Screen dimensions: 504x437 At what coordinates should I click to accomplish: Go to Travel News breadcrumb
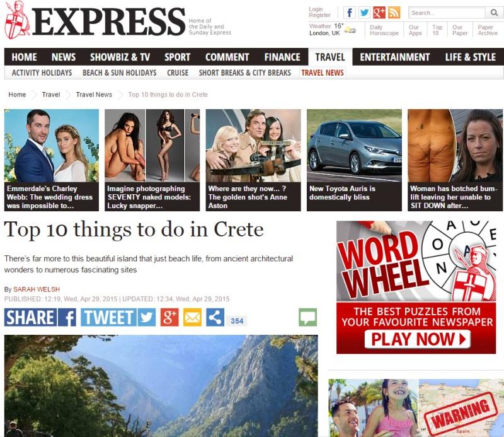tap(94, 95)
